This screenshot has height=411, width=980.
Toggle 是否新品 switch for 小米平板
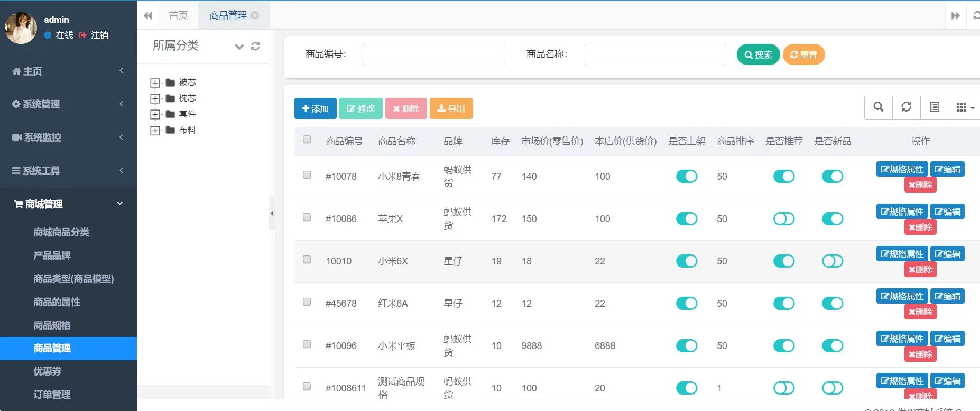[x=833, y=346]
